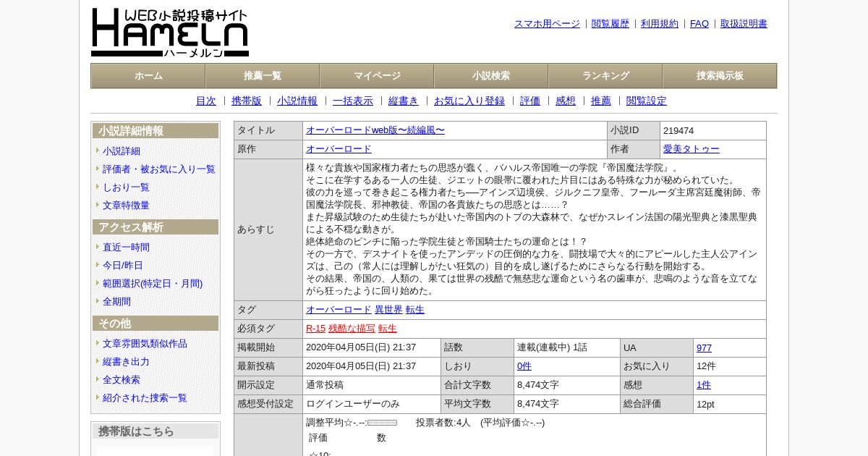Click the 感想受付設定 value ログインユーザーのみ
This screenshot has height=456, width=868.
click(353, 404)
